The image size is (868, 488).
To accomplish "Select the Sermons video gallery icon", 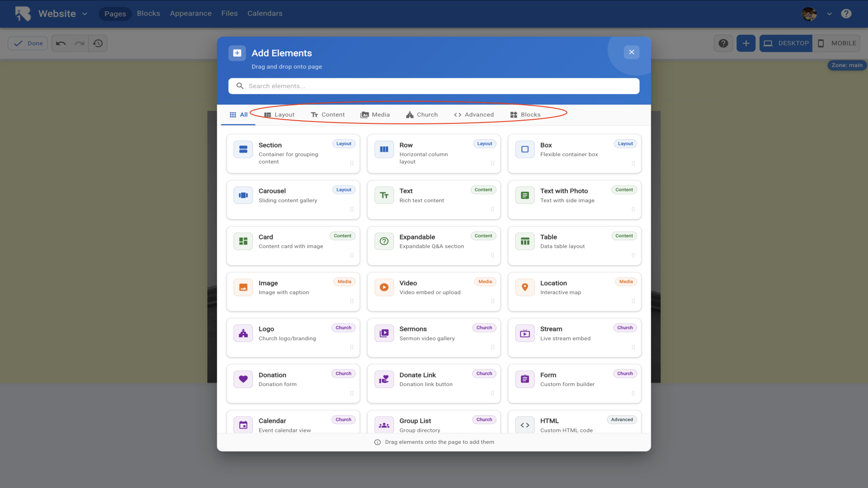I will coord(384,333).
